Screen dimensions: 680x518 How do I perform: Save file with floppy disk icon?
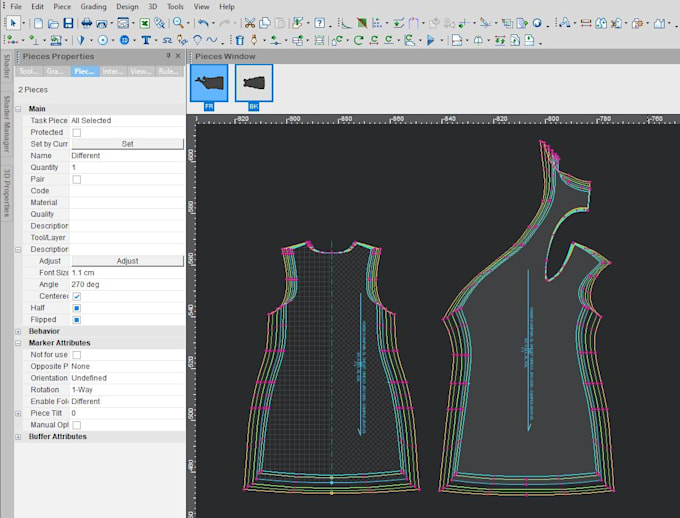coord(68,23)
